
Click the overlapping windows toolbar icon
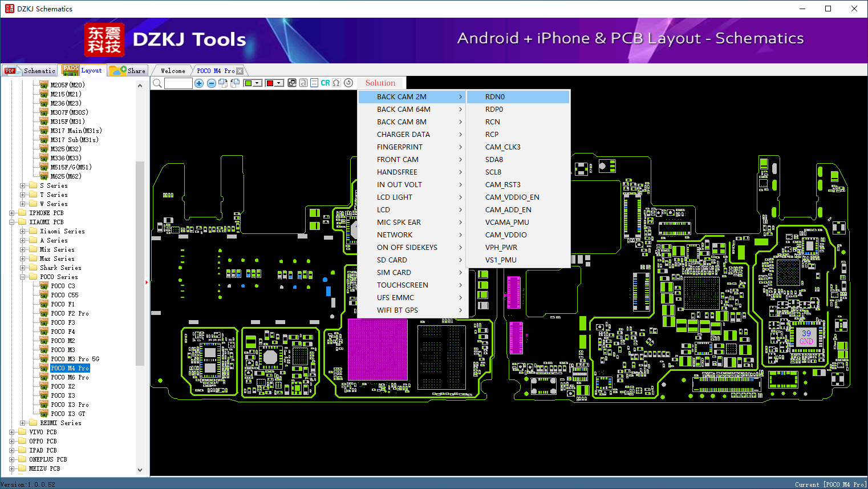pyautogui.click(x=292, y=83)
